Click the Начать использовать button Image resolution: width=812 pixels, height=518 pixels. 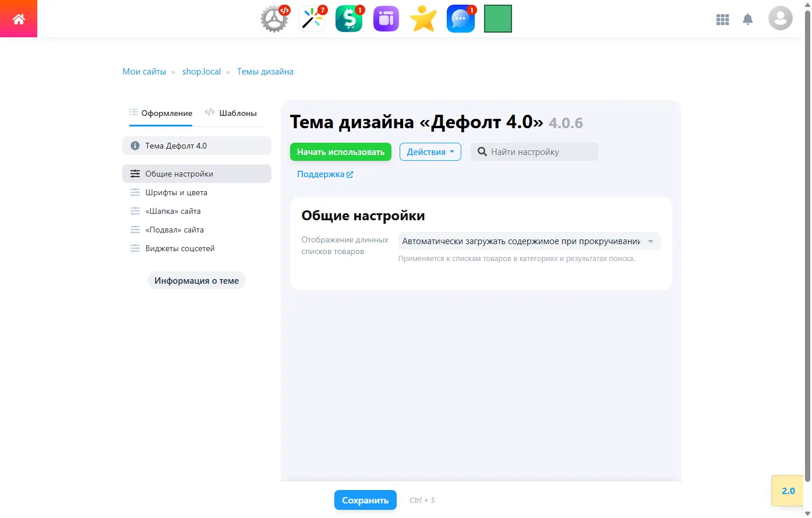(340, 151)
